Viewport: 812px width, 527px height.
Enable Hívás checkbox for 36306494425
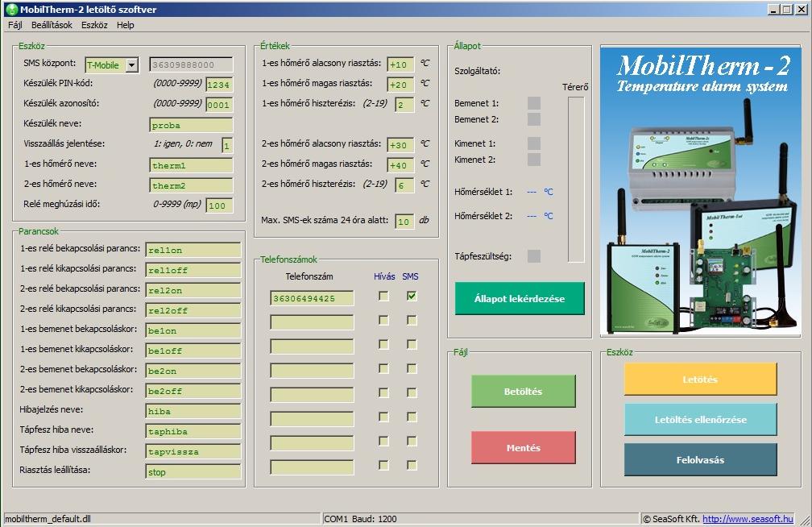click(383, 296)
